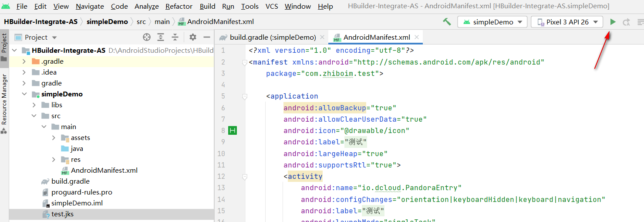Open the Run menu

pos(228,6)
